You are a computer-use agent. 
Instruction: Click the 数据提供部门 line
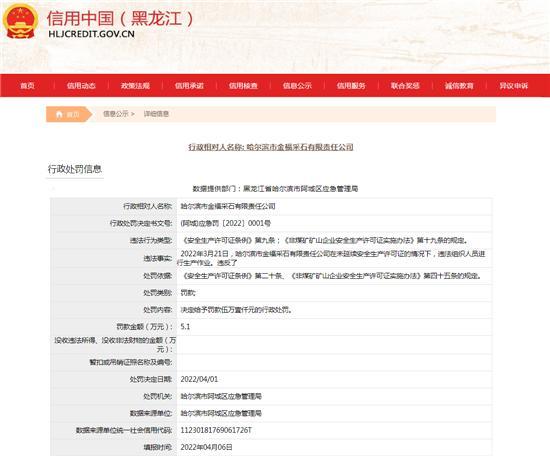click(x=275, y=189)
